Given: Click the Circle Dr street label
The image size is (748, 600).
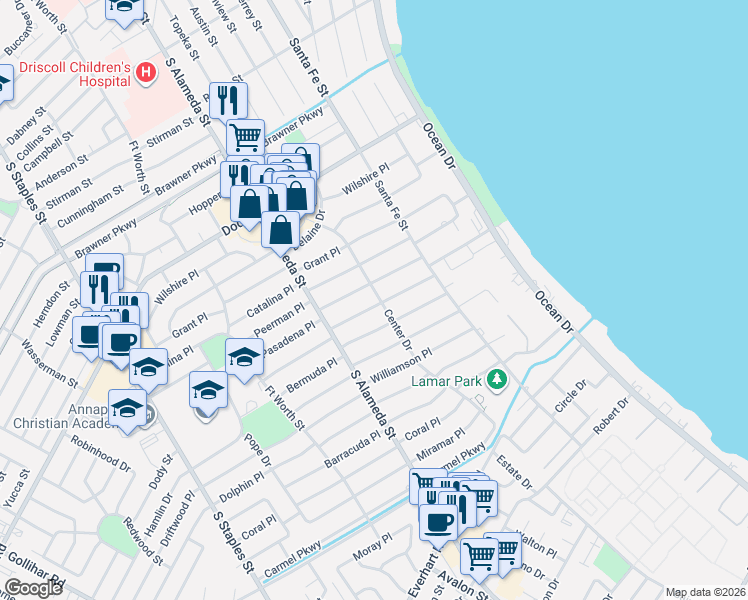Looking at the screenshot, I should point(570,396).
